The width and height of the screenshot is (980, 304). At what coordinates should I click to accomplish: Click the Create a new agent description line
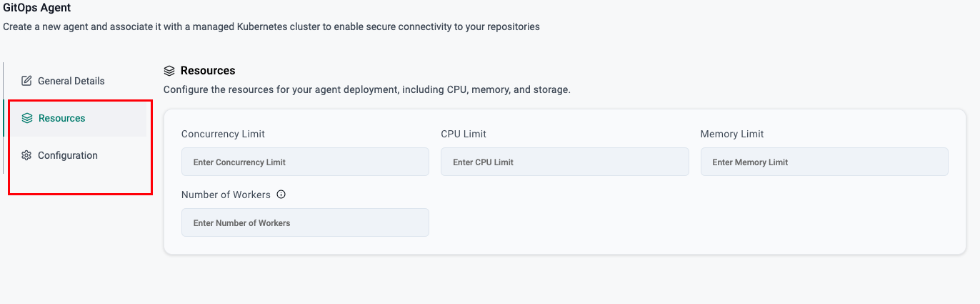(x=271, y=27)
